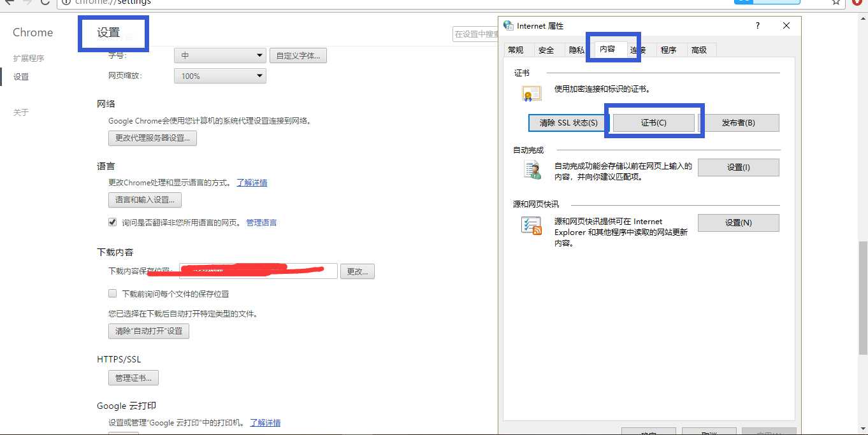Click the 了解详情 link under 语言
The image size is (868, 435).
pyautogui.click(x=252, y=182)
